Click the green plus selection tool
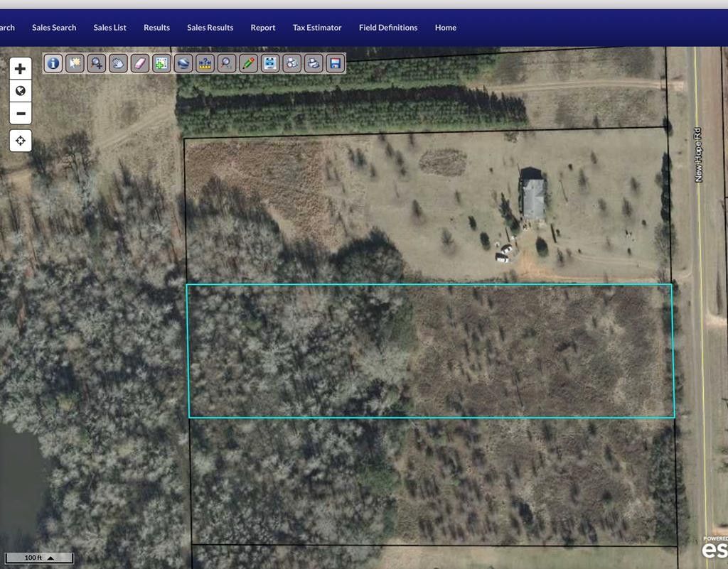This screenshot has width=728, height=569. [x=161, y=63]
